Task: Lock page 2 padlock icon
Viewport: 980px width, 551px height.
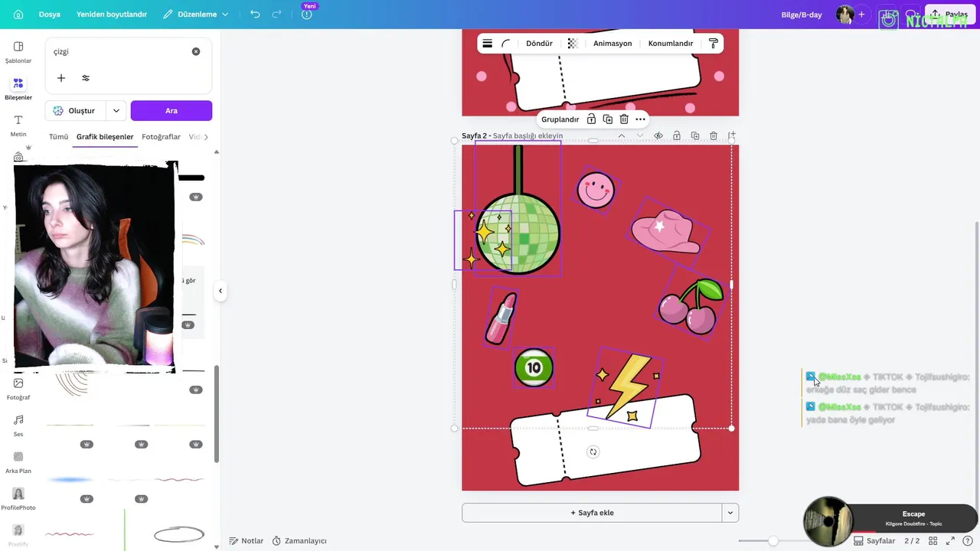Action: [x=677, y=135]
